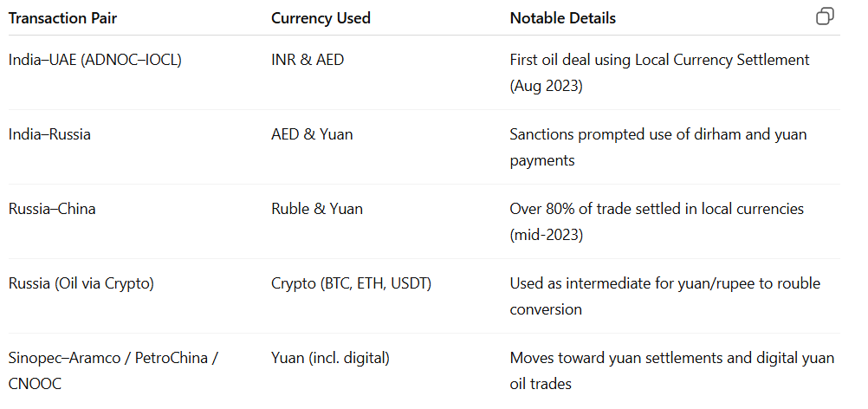The image size is (868, 409).
Task: Select the India–UAE (ADNOC–IOCL) cell
Action: (x=94, y=60)
